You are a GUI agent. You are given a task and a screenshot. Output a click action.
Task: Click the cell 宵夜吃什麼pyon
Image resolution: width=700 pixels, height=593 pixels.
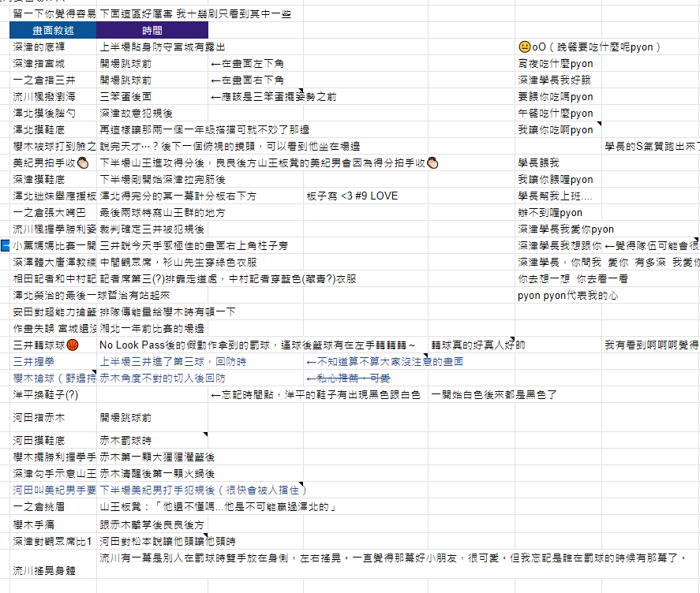point(558,63)
